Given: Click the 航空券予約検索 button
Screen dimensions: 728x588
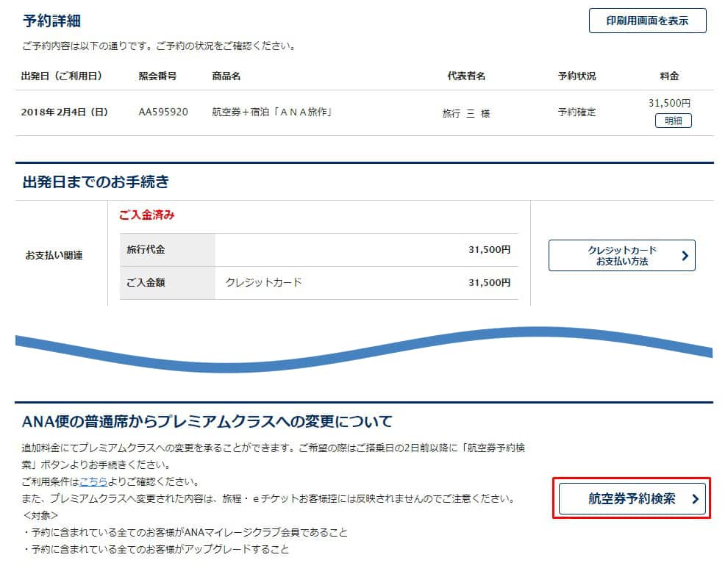Looking at the screenshot, I should point(632,498).
